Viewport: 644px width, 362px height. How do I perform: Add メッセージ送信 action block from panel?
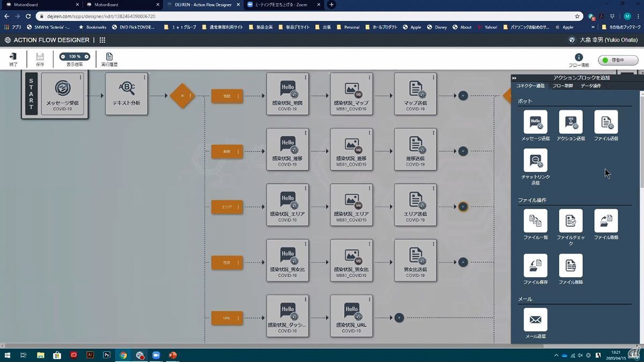pyautogui.click(x=536, y=122)
